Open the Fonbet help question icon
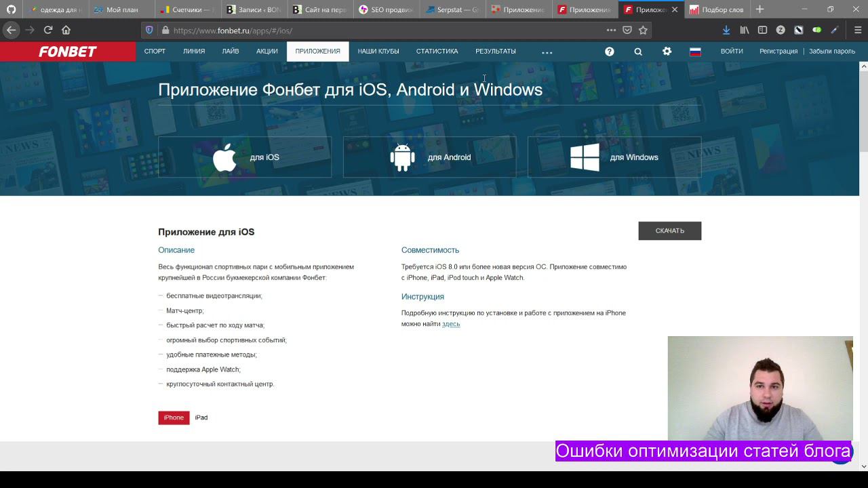The image size is (868, 488). [610, 52]
